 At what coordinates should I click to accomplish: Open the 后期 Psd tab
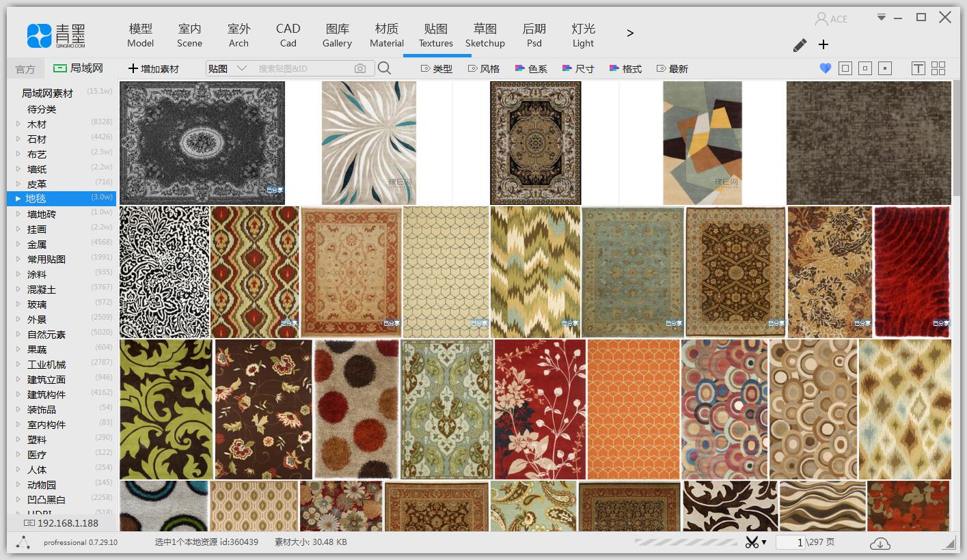pos(534,35)
